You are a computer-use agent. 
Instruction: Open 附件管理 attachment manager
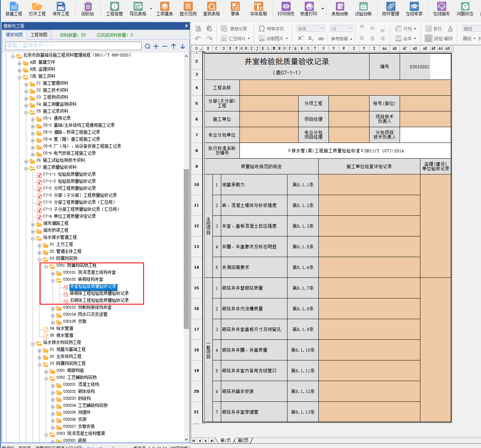click(391, 9)
